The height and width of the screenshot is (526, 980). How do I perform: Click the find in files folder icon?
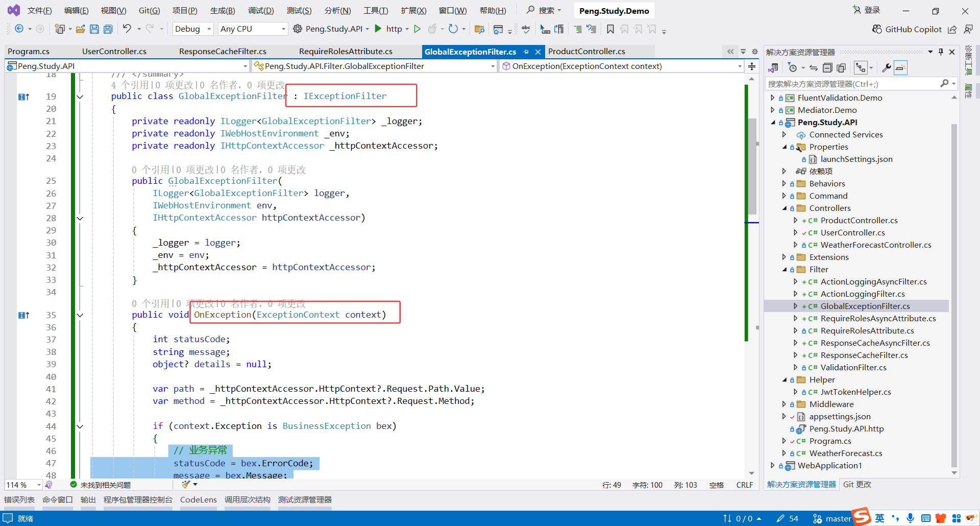point(479,29)
